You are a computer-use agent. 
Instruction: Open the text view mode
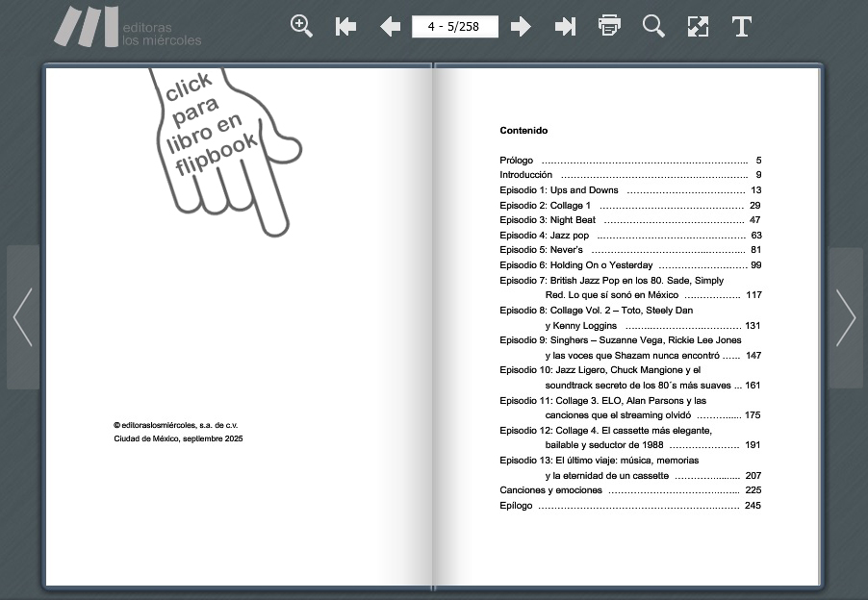[x=741, y=27]
